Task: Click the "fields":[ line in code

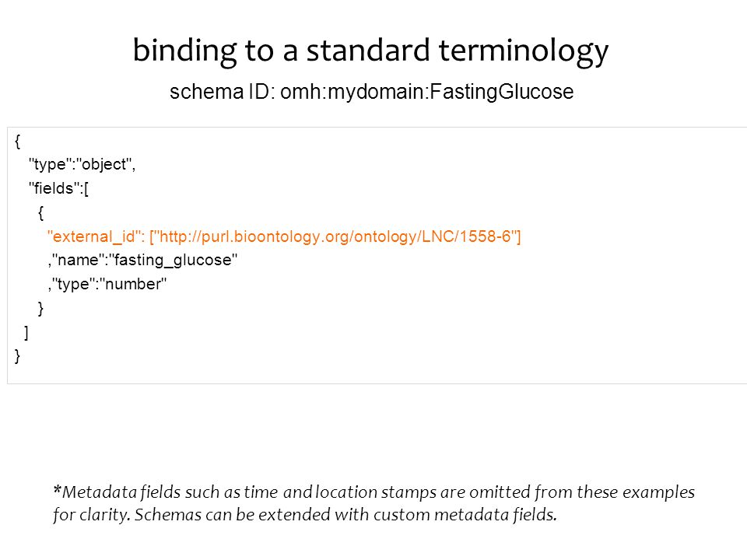Action: pyautogui.click(x=58, y=188)
